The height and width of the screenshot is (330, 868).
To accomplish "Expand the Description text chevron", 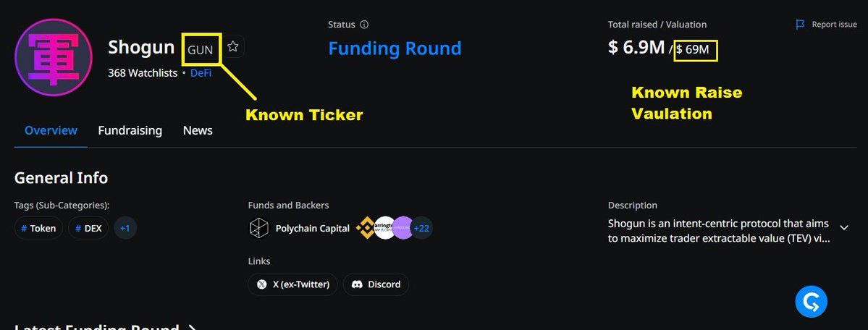I will [844, 227].
